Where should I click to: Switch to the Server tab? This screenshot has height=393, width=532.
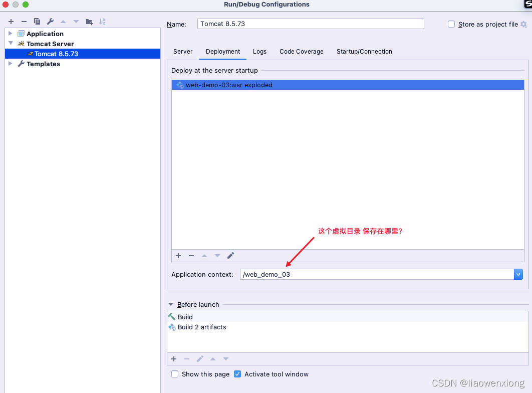pyautogui.click(x=183, y=52)
